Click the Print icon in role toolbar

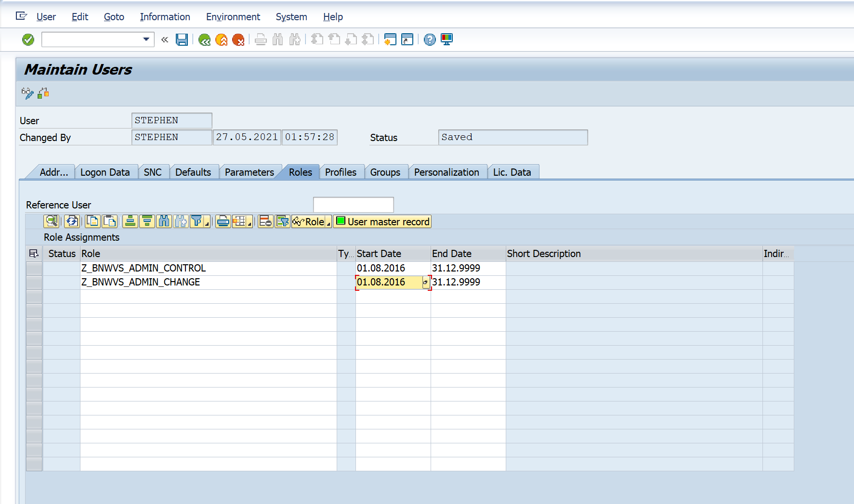(x=223, y=221)
